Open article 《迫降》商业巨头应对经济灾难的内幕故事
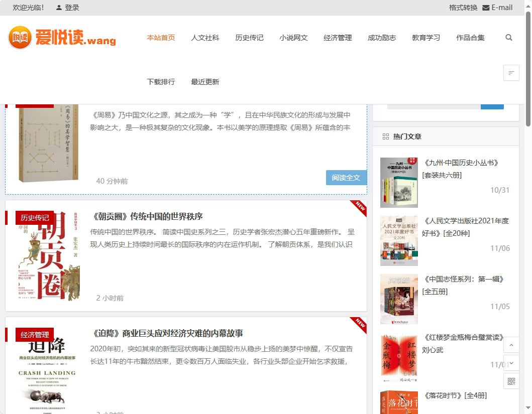The image size is (532, 414). (167, 333)
